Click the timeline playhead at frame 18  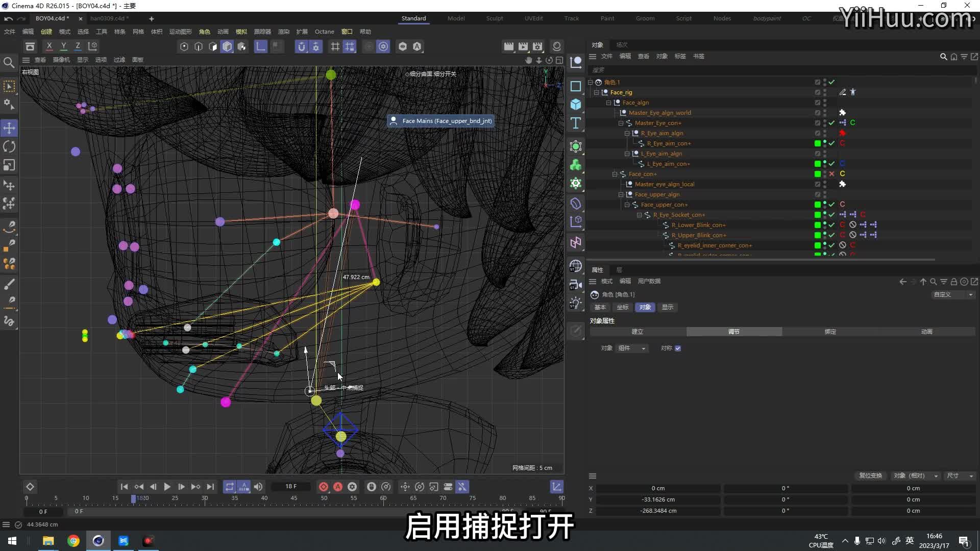(x=133, y=498)
